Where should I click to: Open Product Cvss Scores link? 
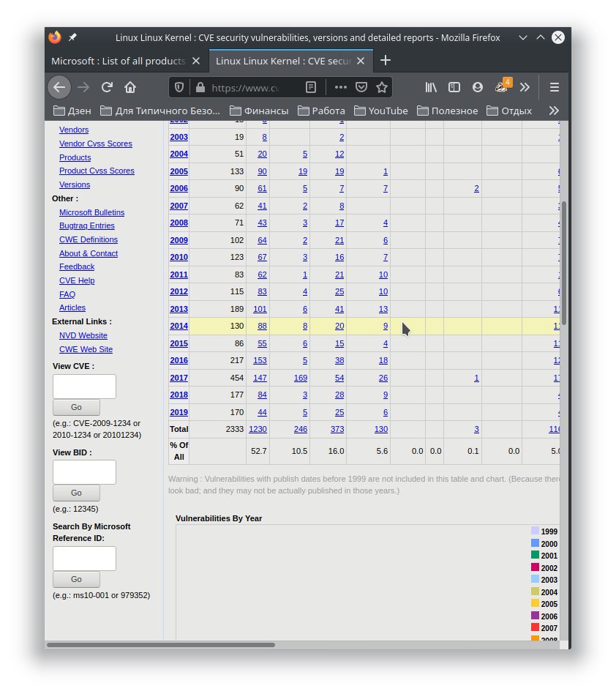(x=97, y=171)
